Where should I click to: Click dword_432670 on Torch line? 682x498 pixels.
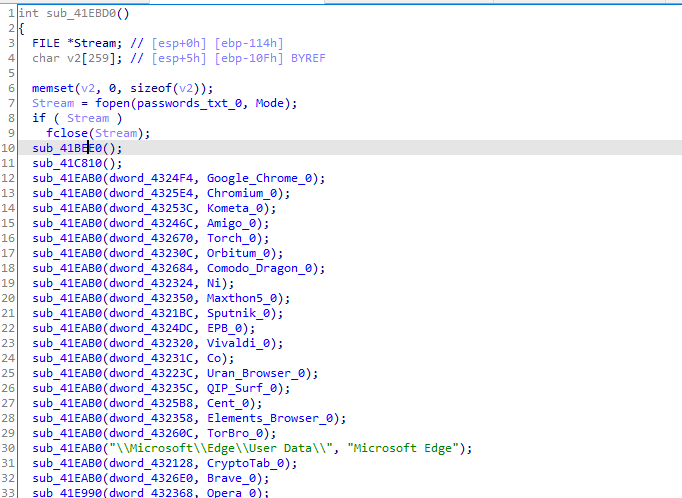pyautogui.click(x=151, y=238)
